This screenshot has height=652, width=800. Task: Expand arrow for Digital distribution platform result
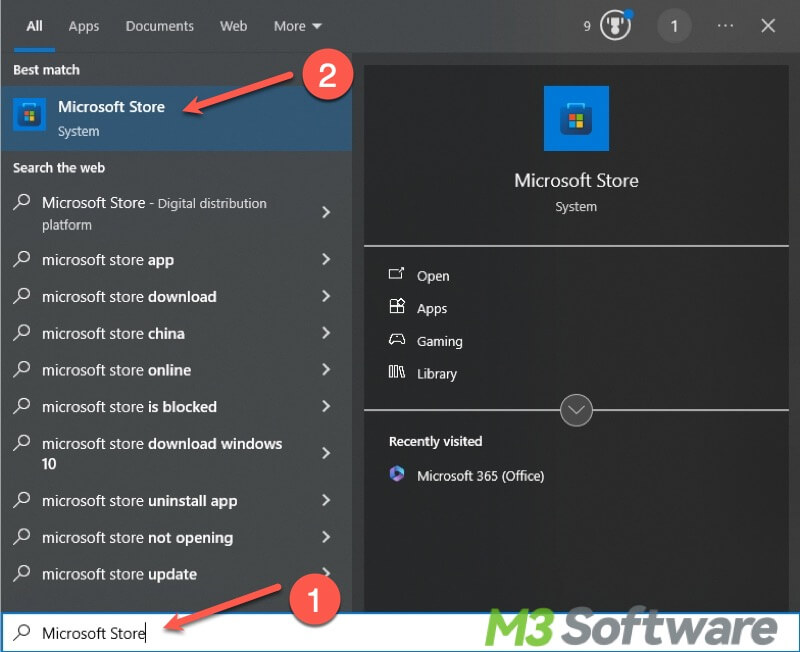326,212
